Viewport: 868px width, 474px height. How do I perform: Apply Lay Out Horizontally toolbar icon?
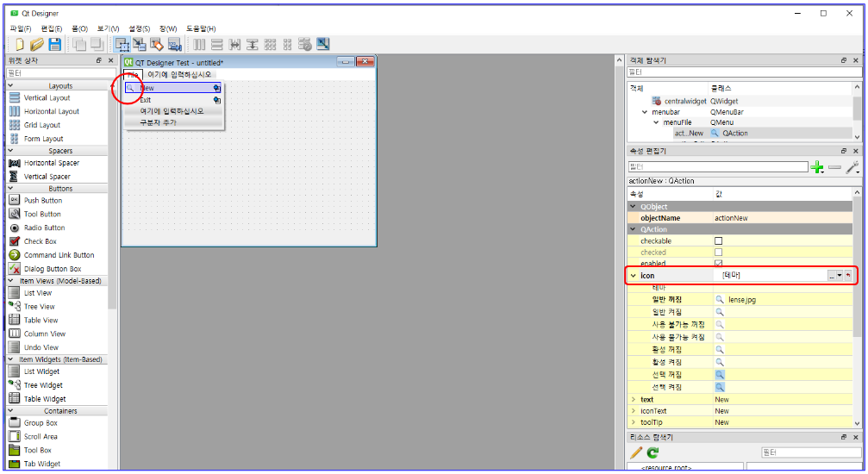(x=199, y=44)
